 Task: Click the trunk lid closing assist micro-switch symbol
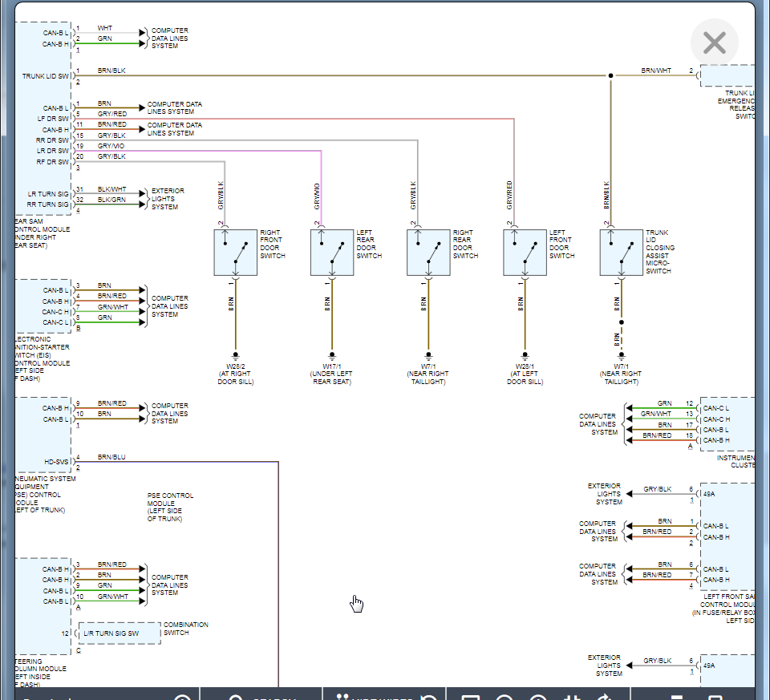click(x=621, y=253)
